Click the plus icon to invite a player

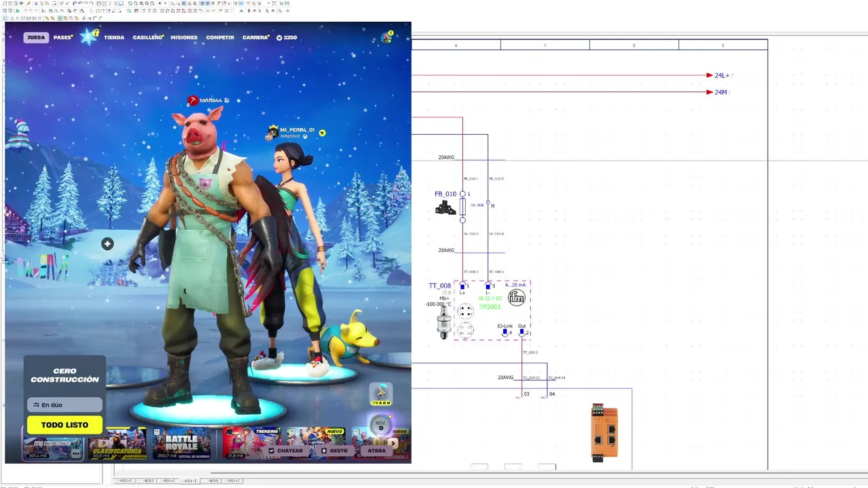click(x=107, y=244)
